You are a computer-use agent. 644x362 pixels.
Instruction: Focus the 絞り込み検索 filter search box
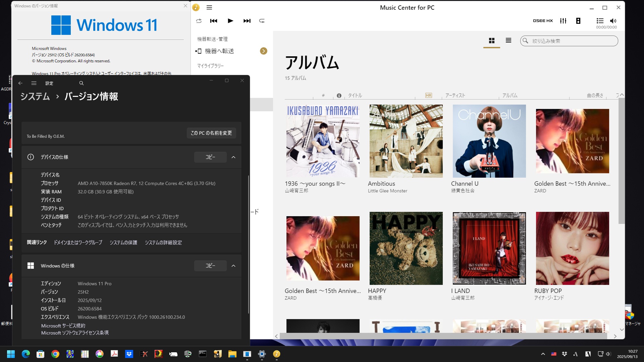pos(569,41)
